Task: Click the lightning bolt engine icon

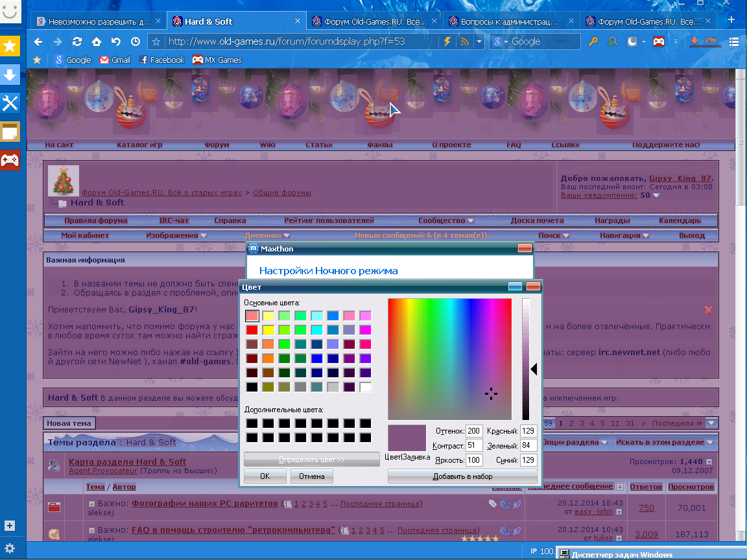Action: click(447, 42)
